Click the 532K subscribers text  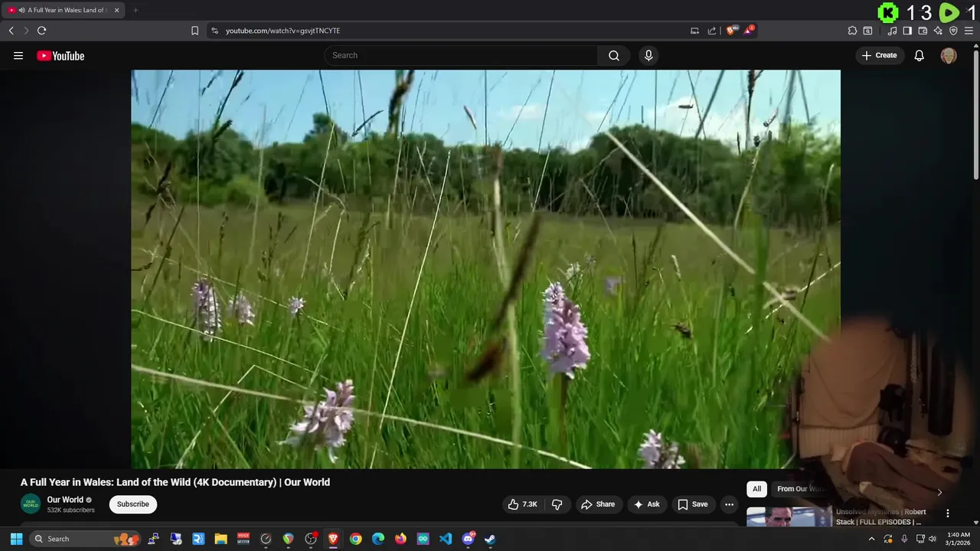pyautogui.click(x=71, y=510)
